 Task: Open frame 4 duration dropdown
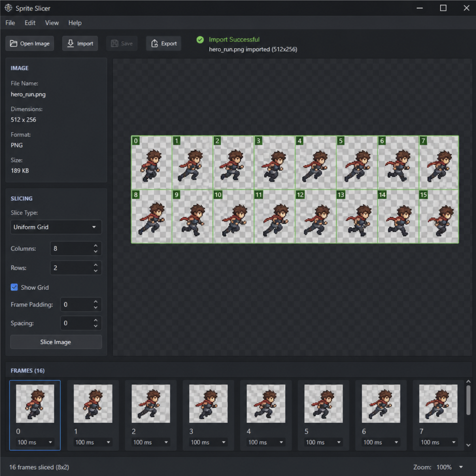(x=266, y=442)
